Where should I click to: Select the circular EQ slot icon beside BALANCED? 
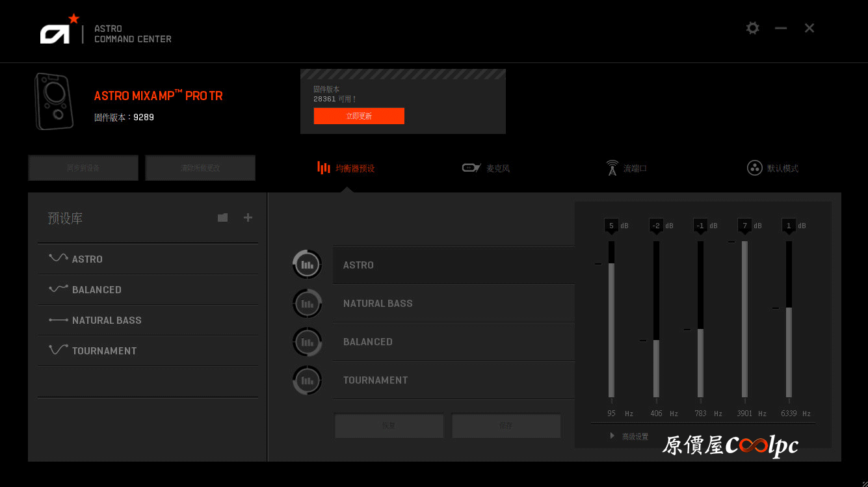pyautogui.click(x=307, y=341)
